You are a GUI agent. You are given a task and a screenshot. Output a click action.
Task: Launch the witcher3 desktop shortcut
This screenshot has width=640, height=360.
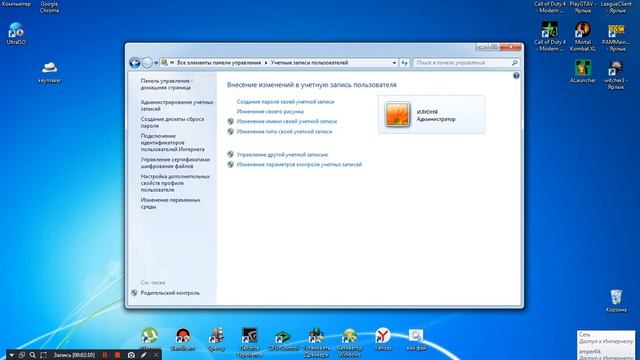pyautogui.click(x=616, y=74)
